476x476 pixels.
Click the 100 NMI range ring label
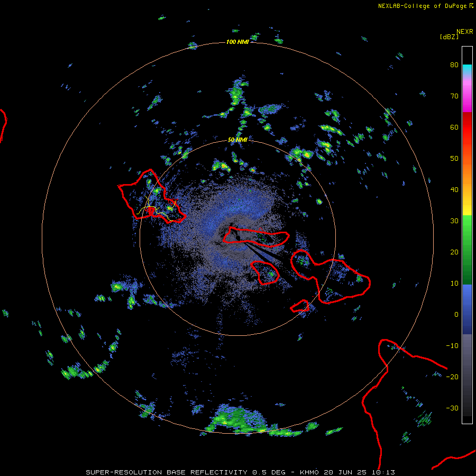tap(237, 42)
